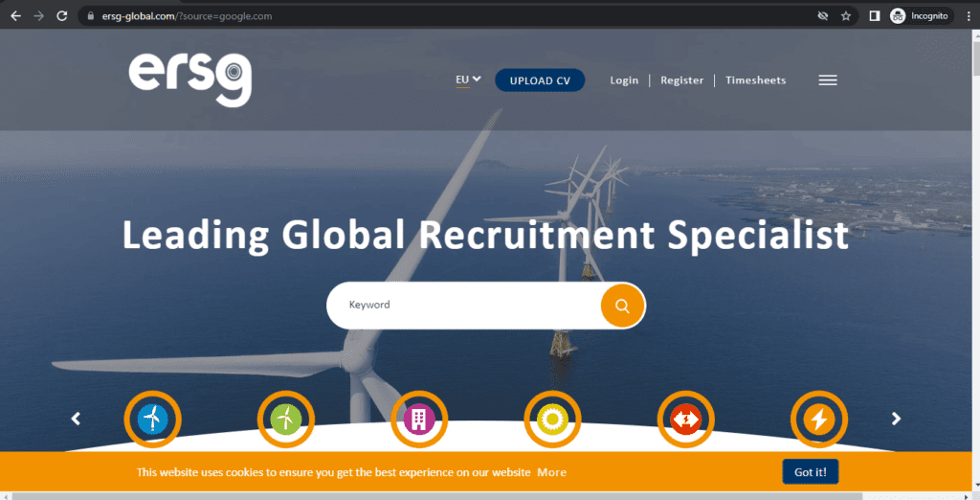Show next sectors with the right arrow
Screen dimensions: 980x500
click(x=896, y=418)
